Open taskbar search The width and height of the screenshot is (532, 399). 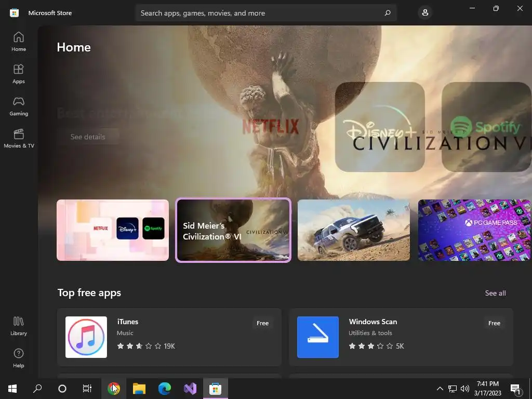click(37, 389)
